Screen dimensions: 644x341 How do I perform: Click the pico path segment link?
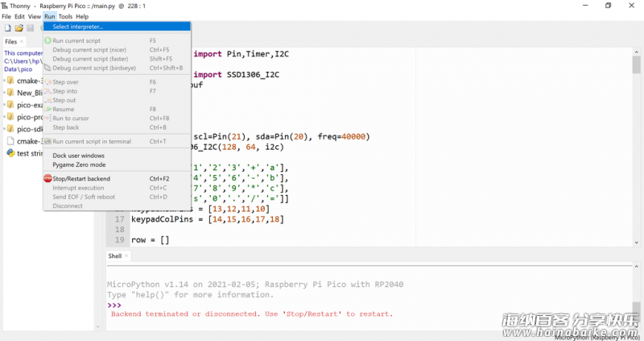coord(27,69)
